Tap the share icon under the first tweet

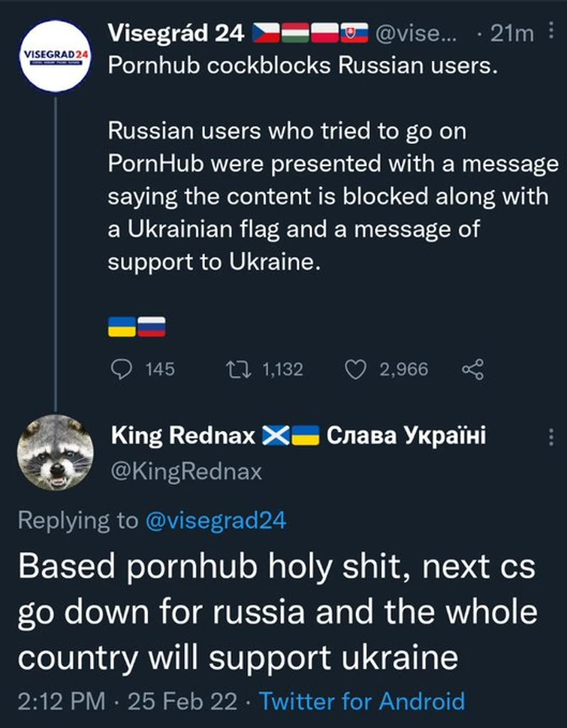(472, 369)
